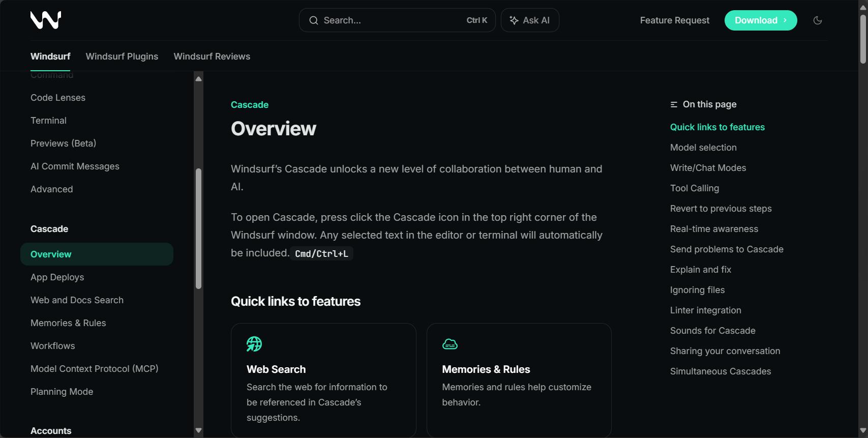
Task: Click the Cmd/Ctrl+L shortcut code
Action: pyautogui.click(x=321, y=253)
